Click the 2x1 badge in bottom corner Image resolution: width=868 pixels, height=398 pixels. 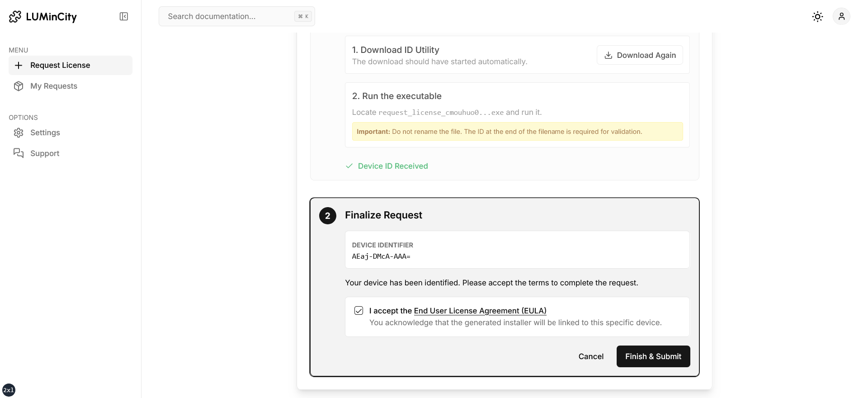coord(9,390)
